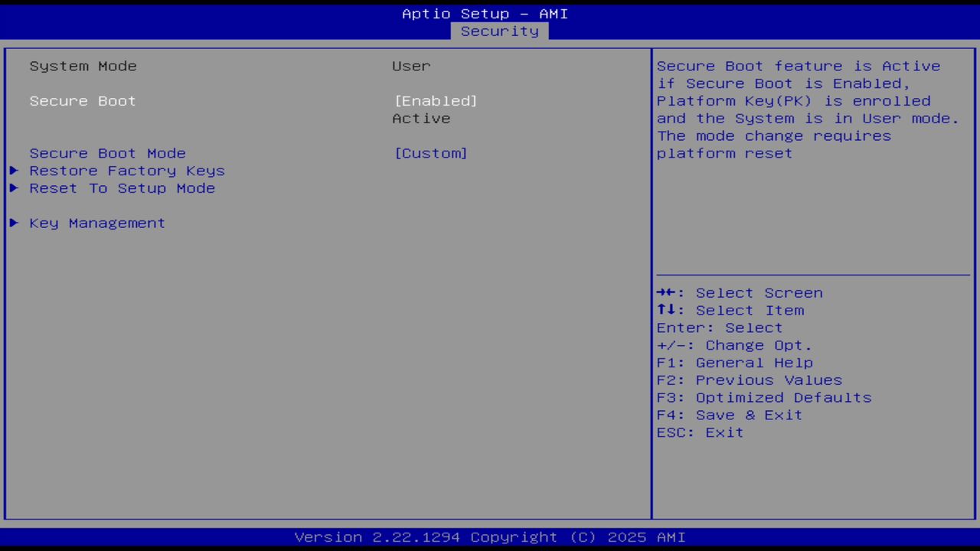This screenshot has height=551, width=980.
Task: Expand the Key Management disclosure triangle
Action: (x=13, y=223)
